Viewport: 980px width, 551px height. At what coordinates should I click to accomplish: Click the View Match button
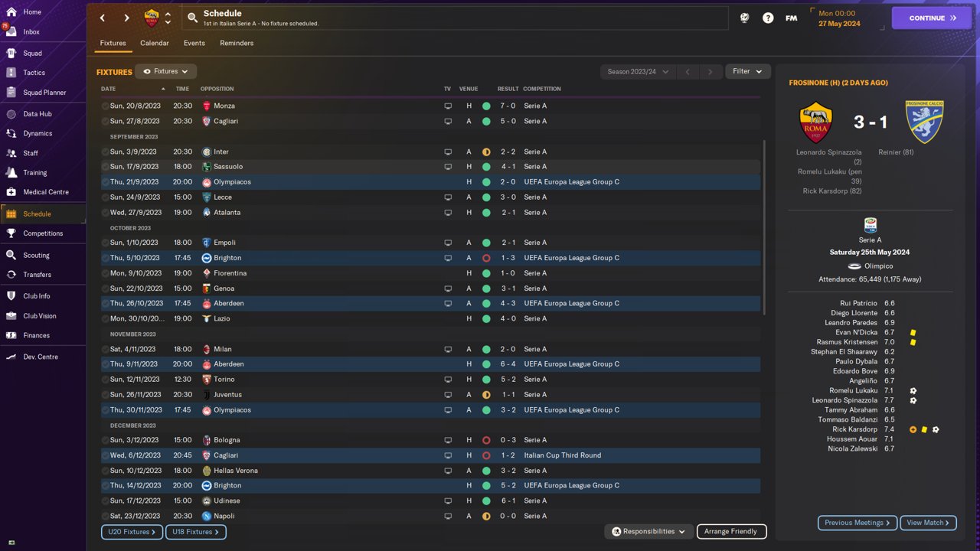928,523
